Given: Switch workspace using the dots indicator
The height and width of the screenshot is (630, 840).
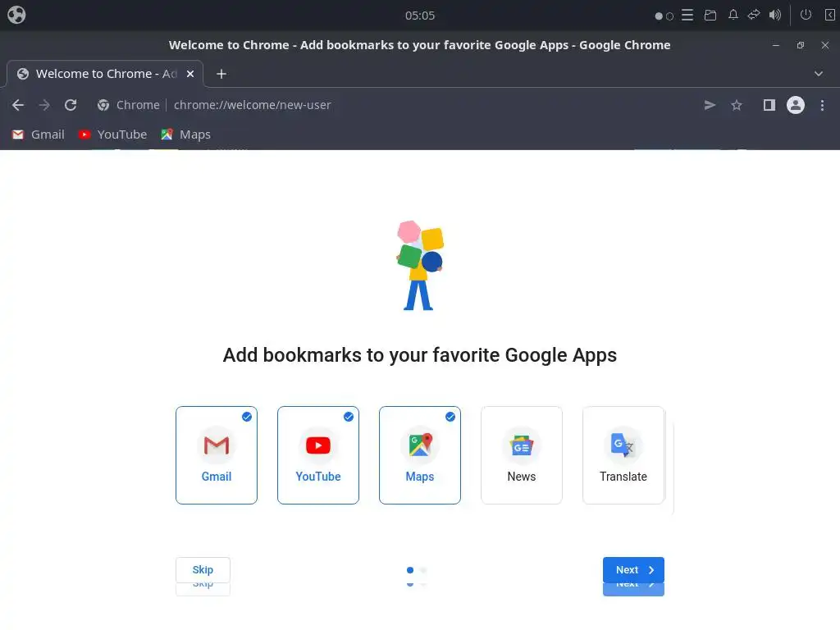Looking at the screenshot, I should coord(664,16).
